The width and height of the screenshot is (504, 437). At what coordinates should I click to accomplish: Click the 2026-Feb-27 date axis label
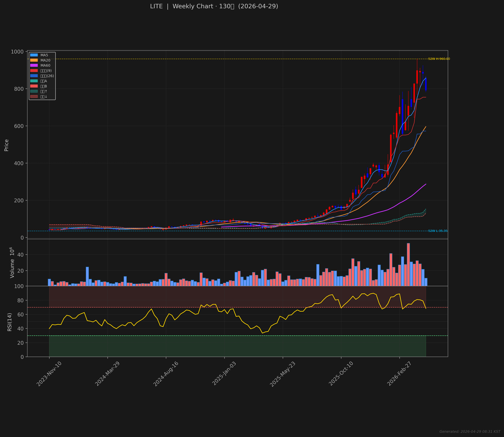399,374
